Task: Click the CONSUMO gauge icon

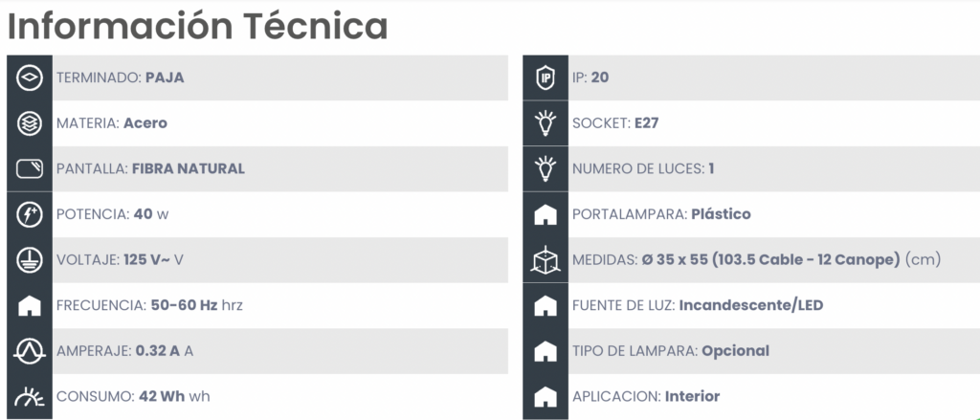Action: (x=30, y=397)
